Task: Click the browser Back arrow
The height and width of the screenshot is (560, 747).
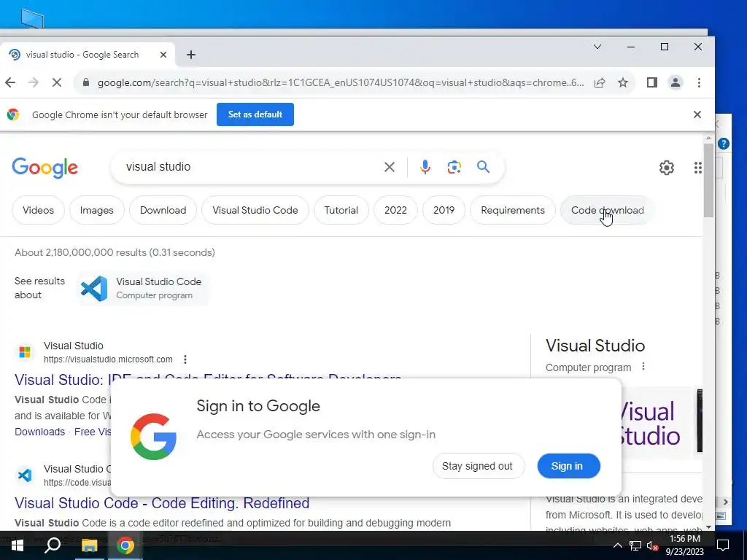Action: click(10, 82)
